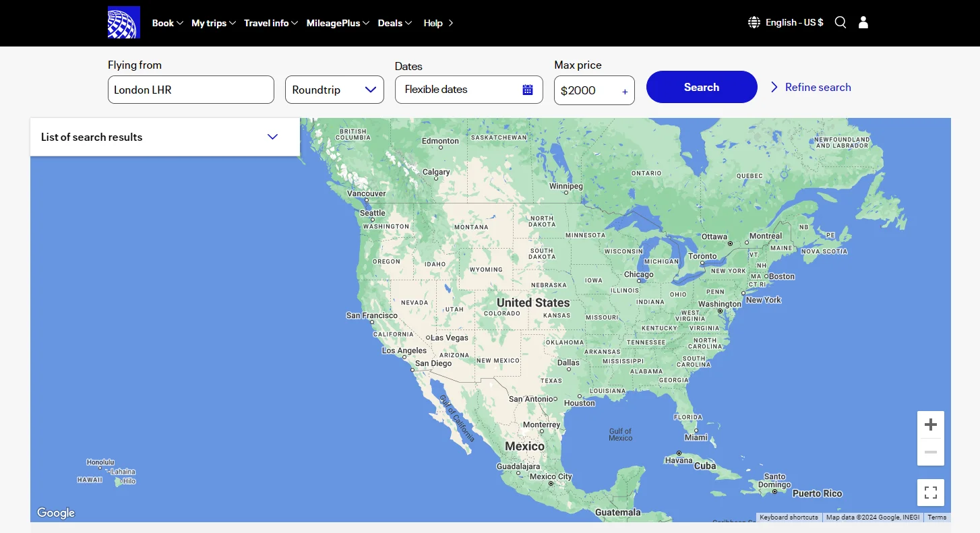Toggle fullscreen map view
980x533 pixels.
(x=931, y=493)
